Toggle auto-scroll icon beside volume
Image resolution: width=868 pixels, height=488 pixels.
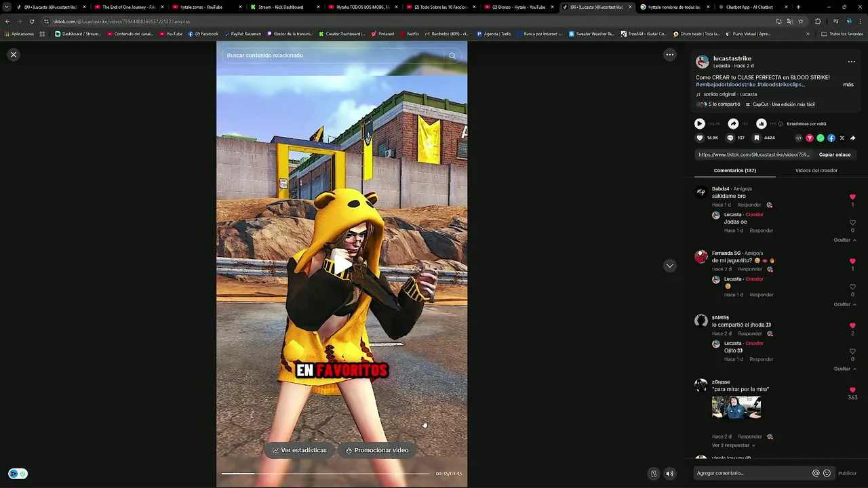point(654,474)
